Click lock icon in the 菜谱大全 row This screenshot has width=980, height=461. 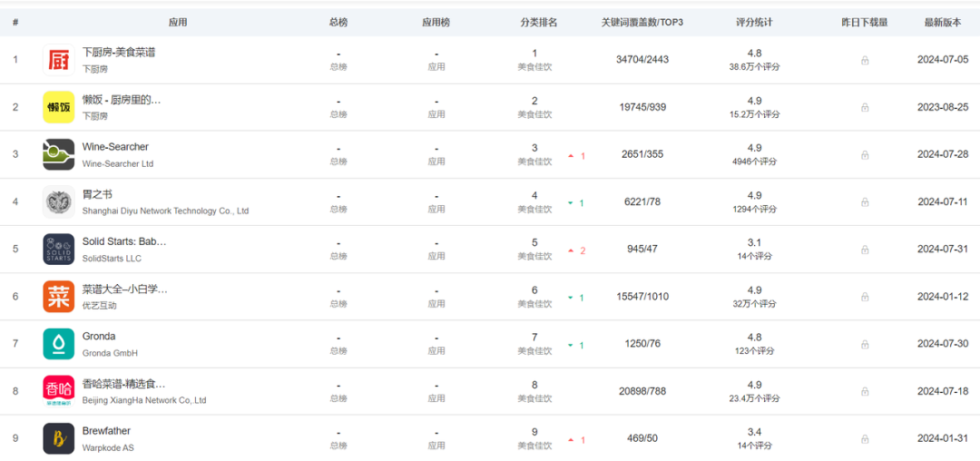coord(865,297)
